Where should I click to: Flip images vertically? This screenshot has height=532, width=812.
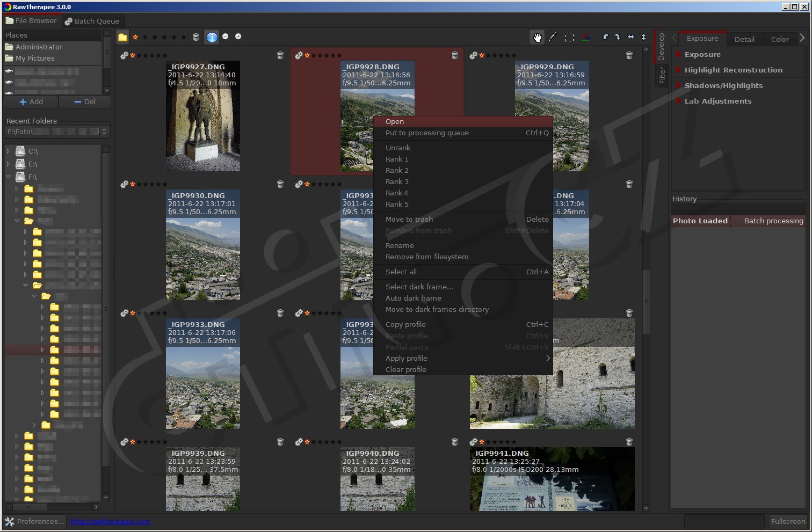643,37
